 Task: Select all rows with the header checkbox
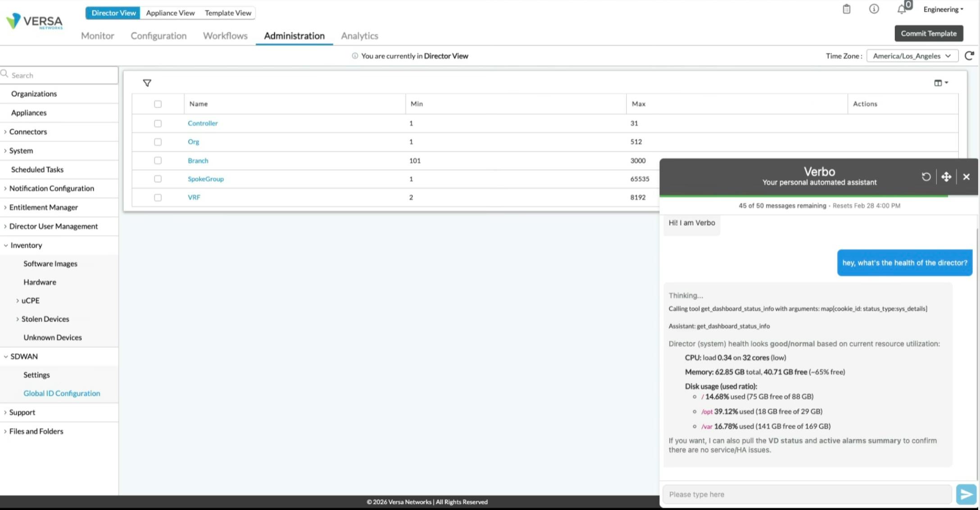tap(158, 104)
